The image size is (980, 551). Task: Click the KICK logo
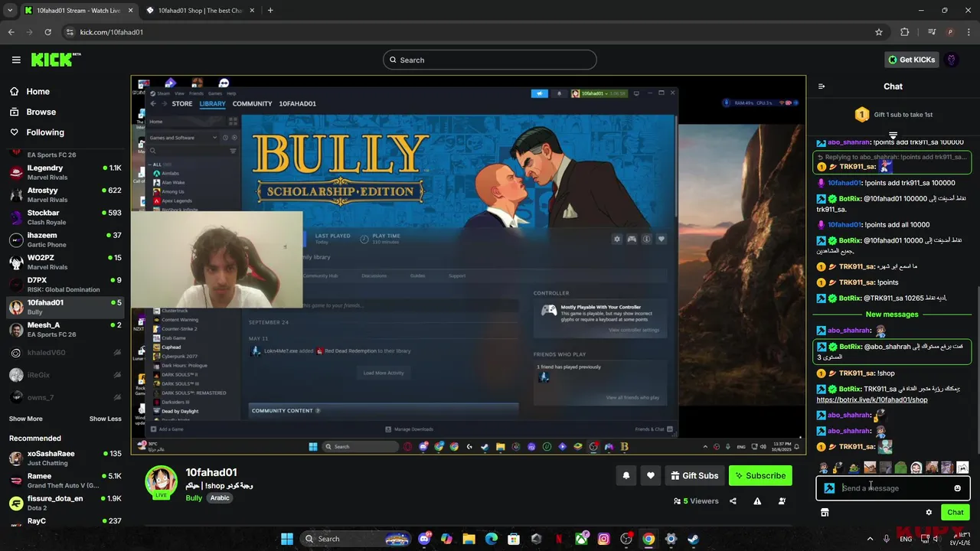56,60
